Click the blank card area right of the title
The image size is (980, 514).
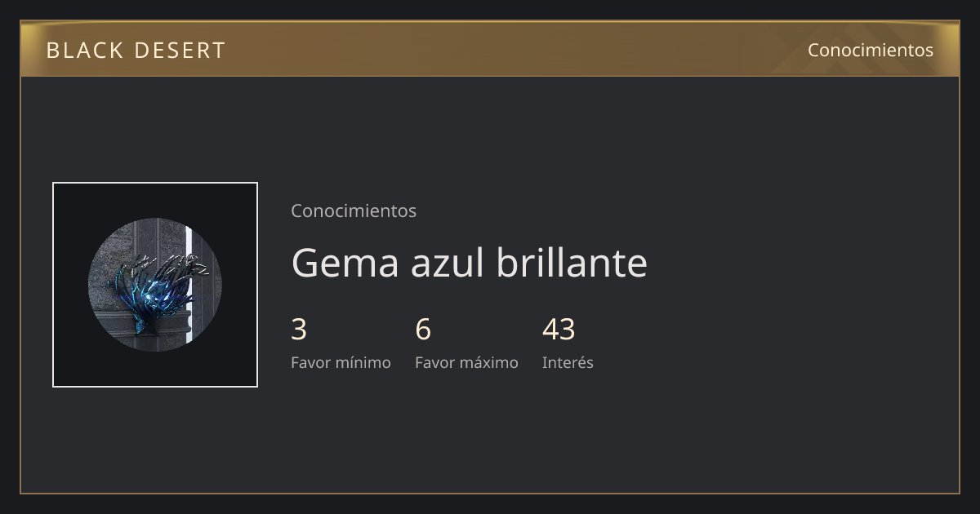[x=800, y=263]
